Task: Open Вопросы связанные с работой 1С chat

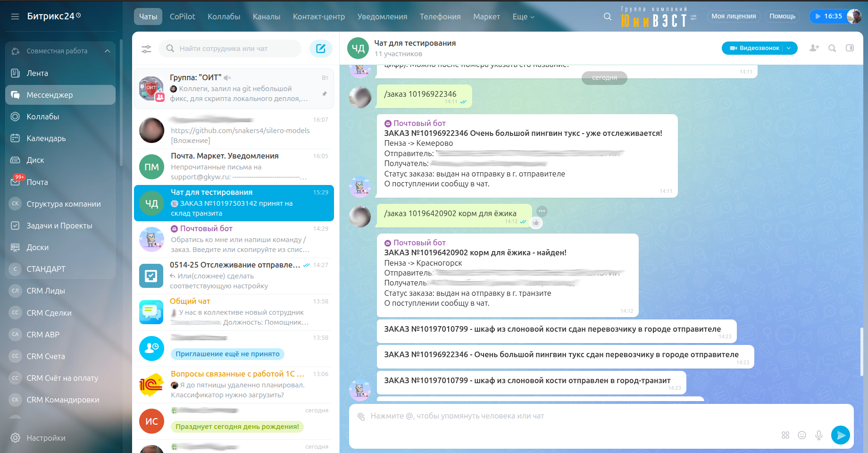Action: (x=234, y=385)
